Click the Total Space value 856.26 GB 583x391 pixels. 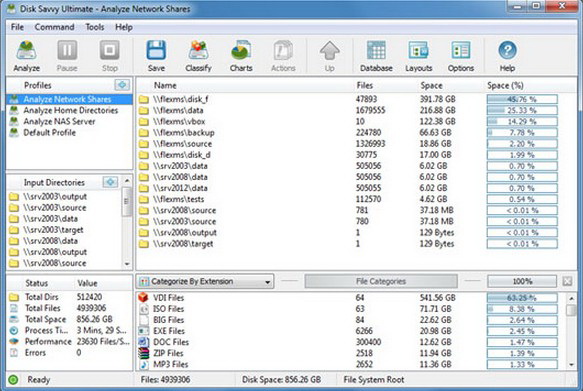coord(94,319)
